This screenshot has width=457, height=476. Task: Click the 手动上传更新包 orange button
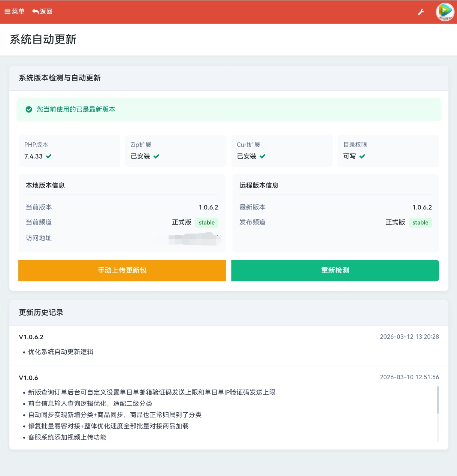(x=122, y=270)
